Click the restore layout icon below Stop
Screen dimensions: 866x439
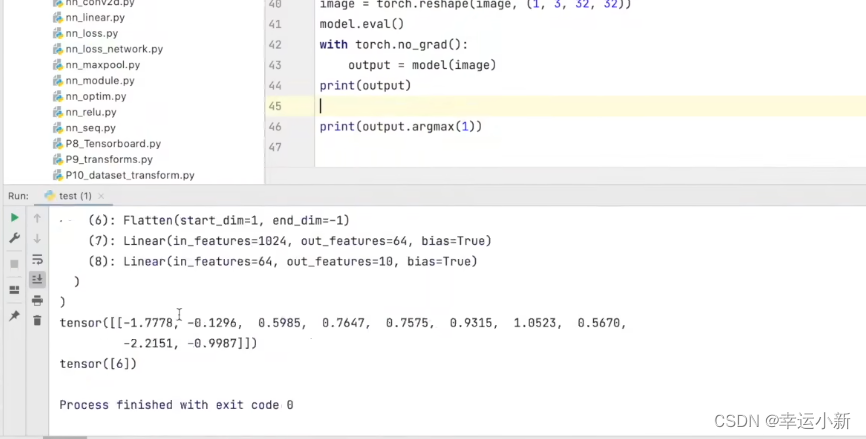[14, 290]
